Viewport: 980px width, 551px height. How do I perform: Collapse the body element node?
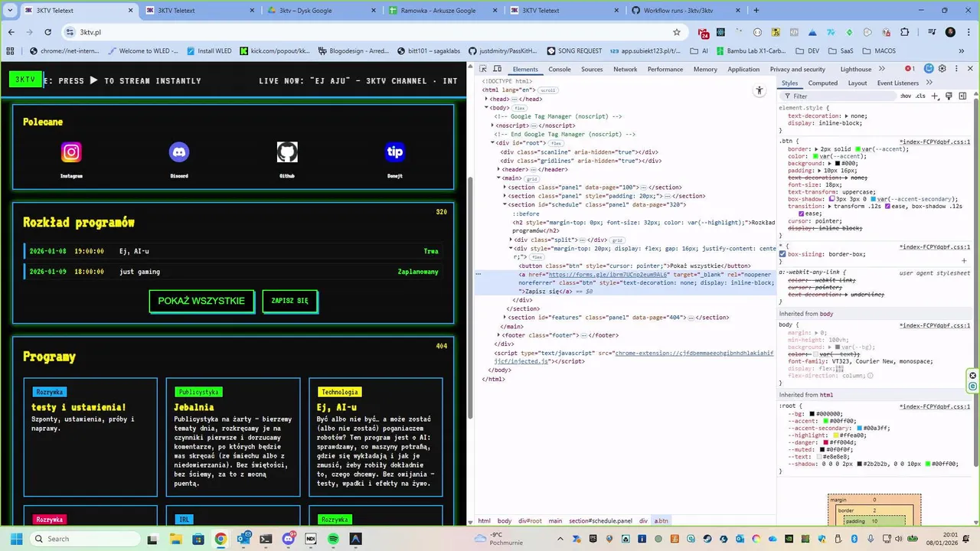click(x=486, y=108)
